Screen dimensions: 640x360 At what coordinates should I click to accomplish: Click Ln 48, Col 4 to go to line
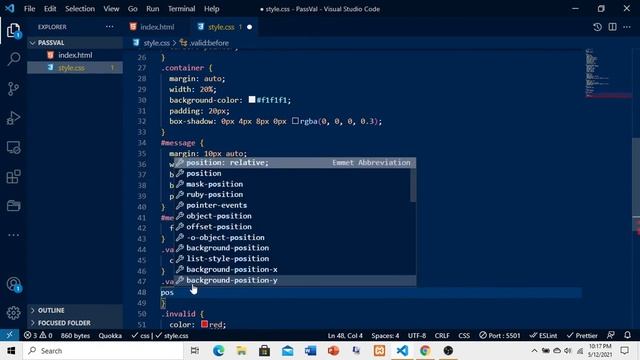click(345, 336)
